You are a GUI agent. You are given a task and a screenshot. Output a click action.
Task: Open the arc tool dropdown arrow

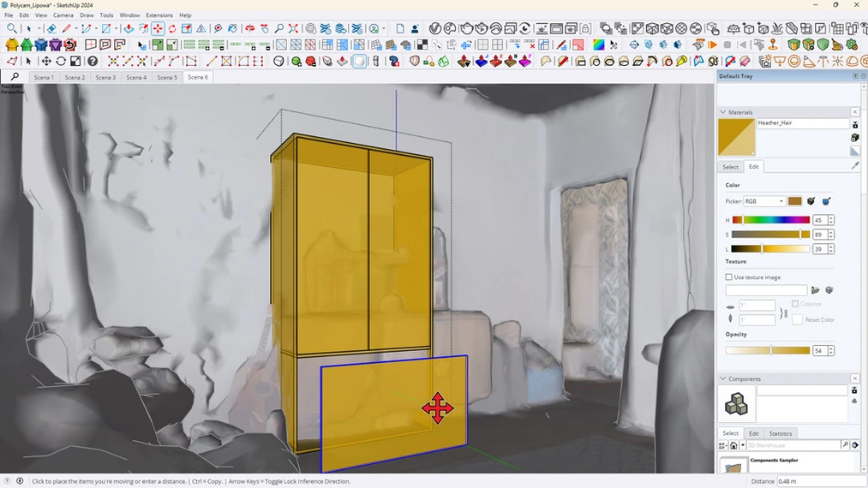96,28
